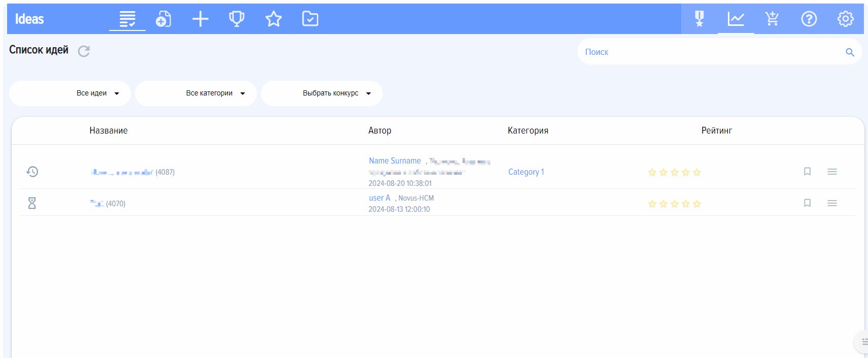Open the star favorites icon in toolbar
The width and height of the screenshot is (868, 358).
click(x=274, y=19)
